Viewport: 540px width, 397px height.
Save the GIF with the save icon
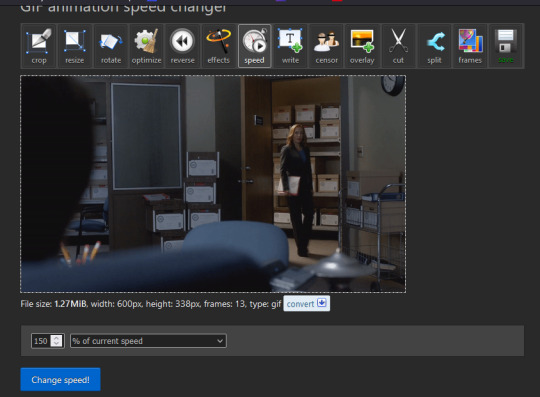tap(506, 46)
